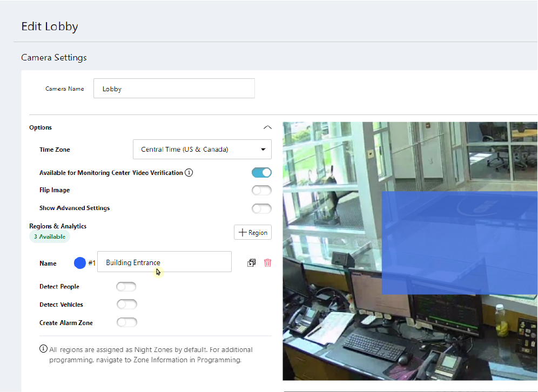Click the info icon beside Night Zones note

click(x=43, y=349)
